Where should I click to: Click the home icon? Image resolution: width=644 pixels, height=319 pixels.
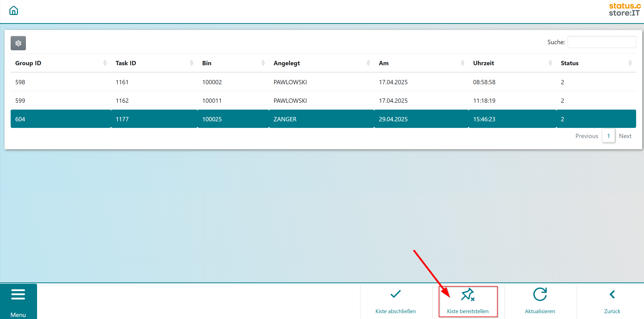14,11
